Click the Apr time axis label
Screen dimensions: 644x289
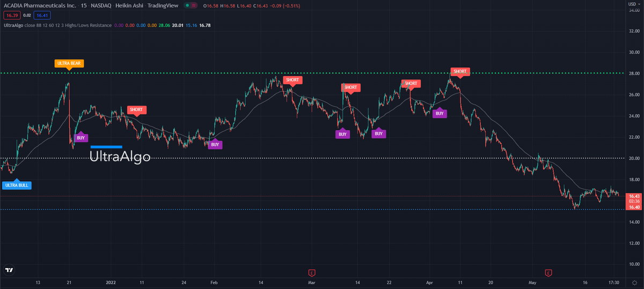click(429, 281)
